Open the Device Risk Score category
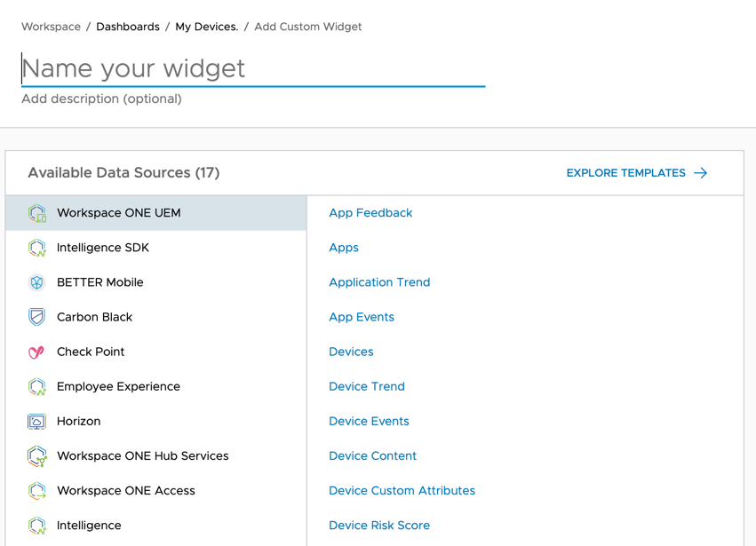 [379, 525]
